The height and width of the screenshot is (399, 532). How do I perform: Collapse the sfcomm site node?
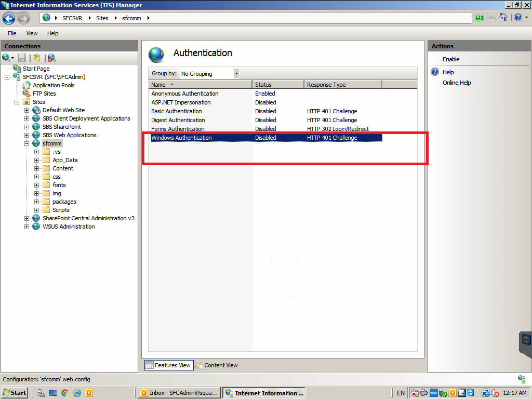tap(26, 143)
